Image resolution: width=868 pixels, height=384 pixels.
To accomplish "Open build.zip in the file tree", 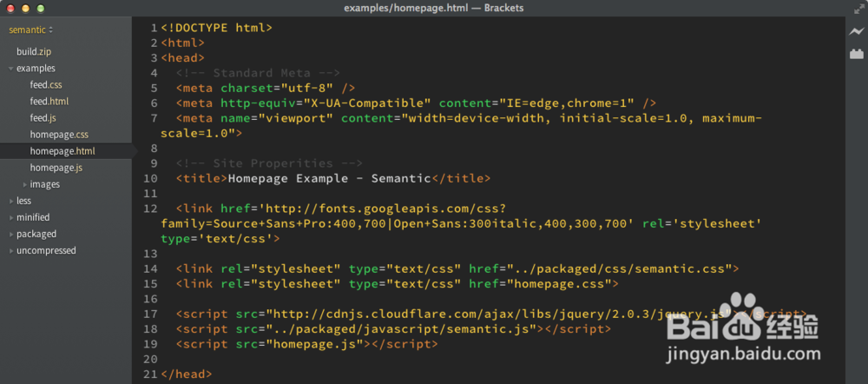I will point(34,51).
